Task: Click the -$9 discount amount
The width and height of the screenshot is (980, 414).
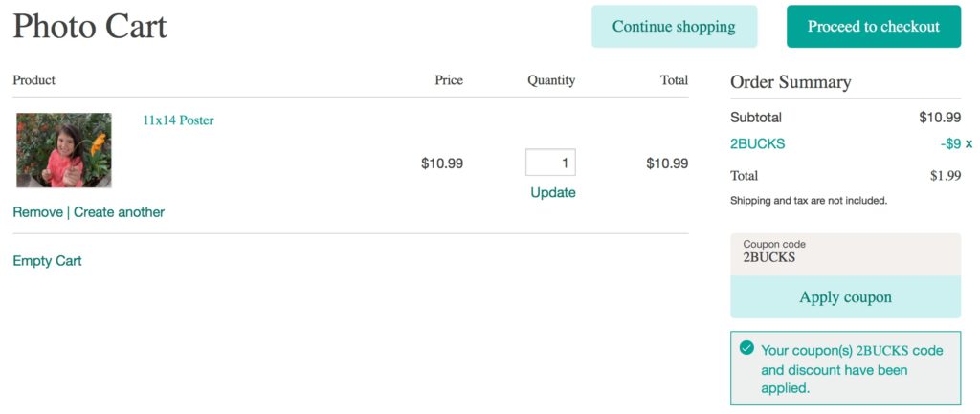Action: (950, 144)
